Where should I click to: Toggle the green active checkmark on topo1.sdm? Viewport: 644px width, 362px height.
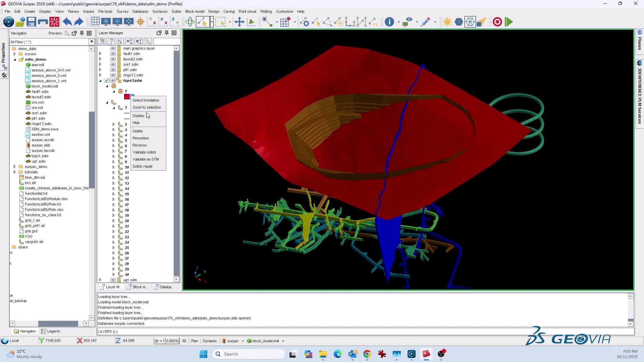click(x=107, y=81)
